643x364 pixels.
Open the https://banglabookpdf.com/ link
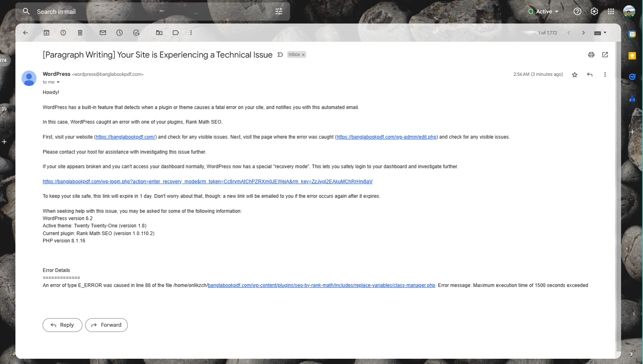[x=125, y=137]
